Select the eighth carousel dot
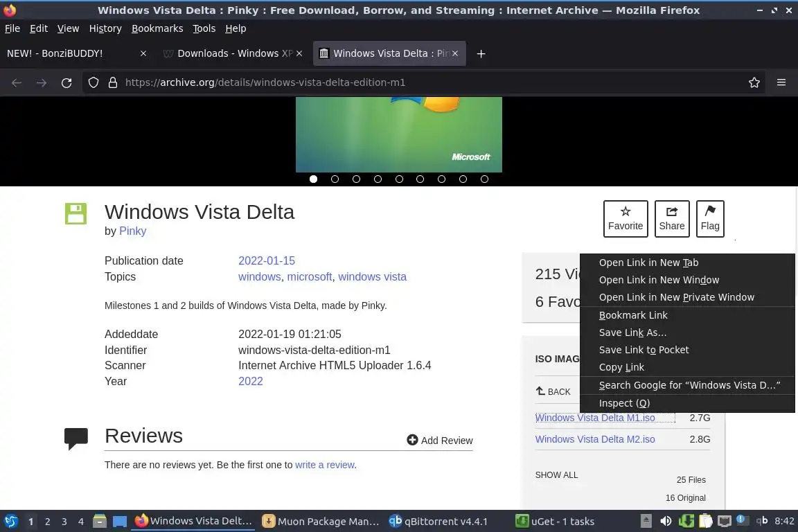798x532 pixels. (463, 179)
